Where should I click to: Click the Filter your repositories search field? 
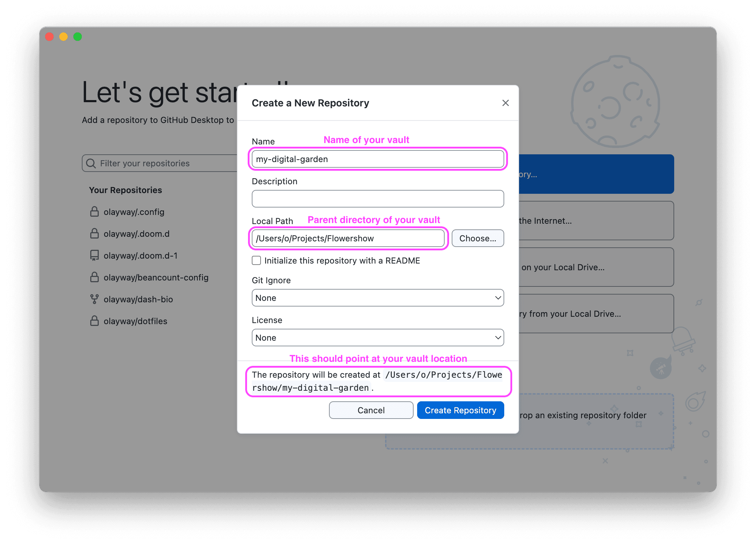[x=160, y=163]
